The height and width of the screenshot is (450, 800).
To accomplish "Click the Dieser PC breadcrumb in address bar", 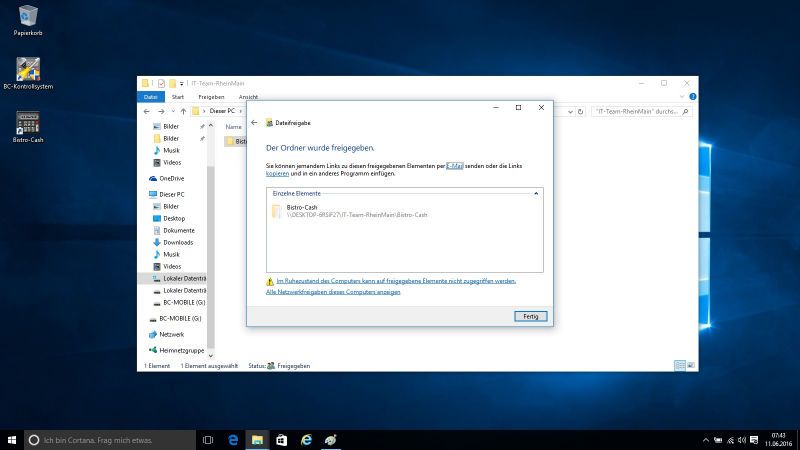I will 222,111.
